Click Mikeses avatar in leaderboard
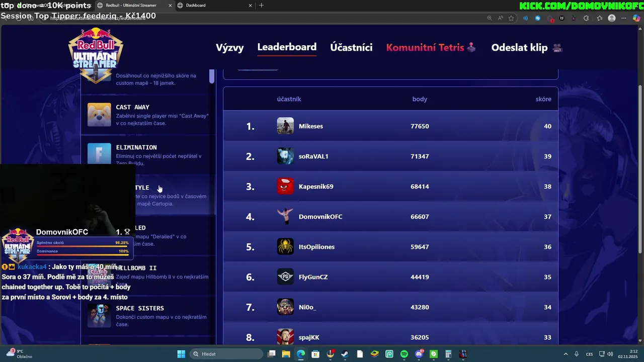Screen dimensions: 644x362 coord(285,126)
